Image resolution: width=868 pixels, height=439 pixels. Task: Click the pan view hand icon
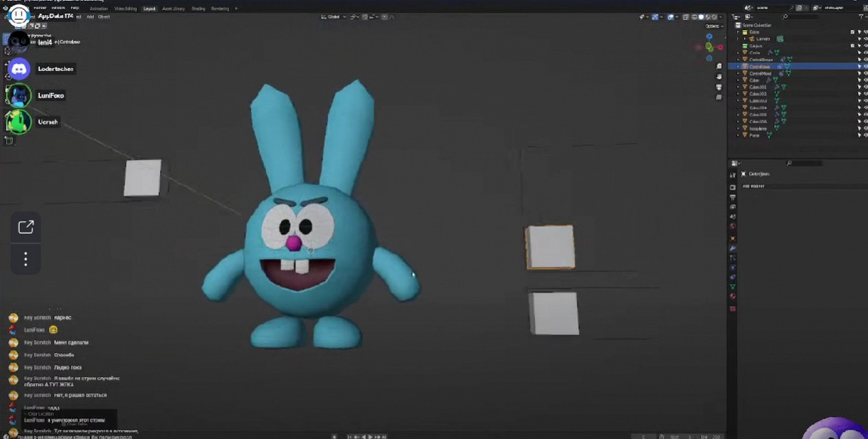(x=719, y=76)
